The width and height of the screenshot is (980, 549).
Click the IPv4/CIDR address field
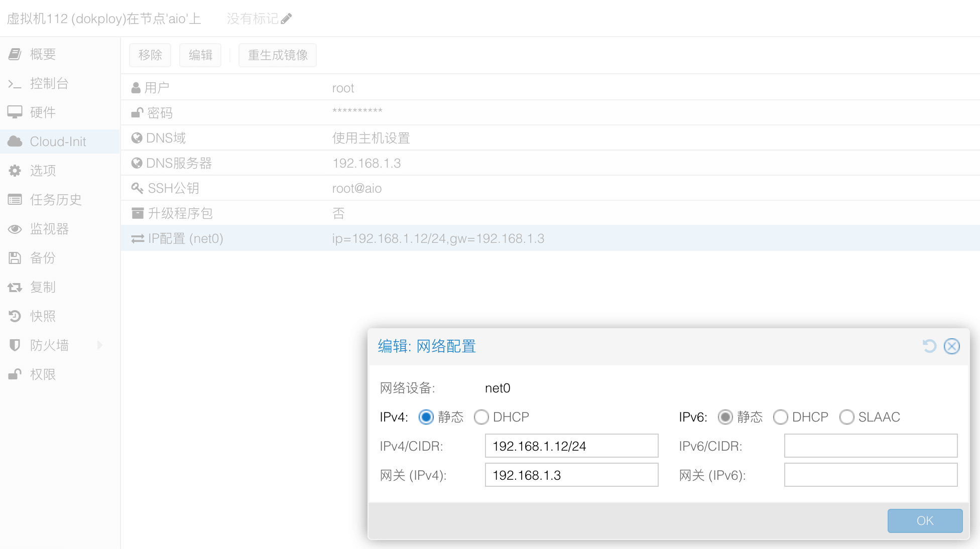tap(571, 446)
